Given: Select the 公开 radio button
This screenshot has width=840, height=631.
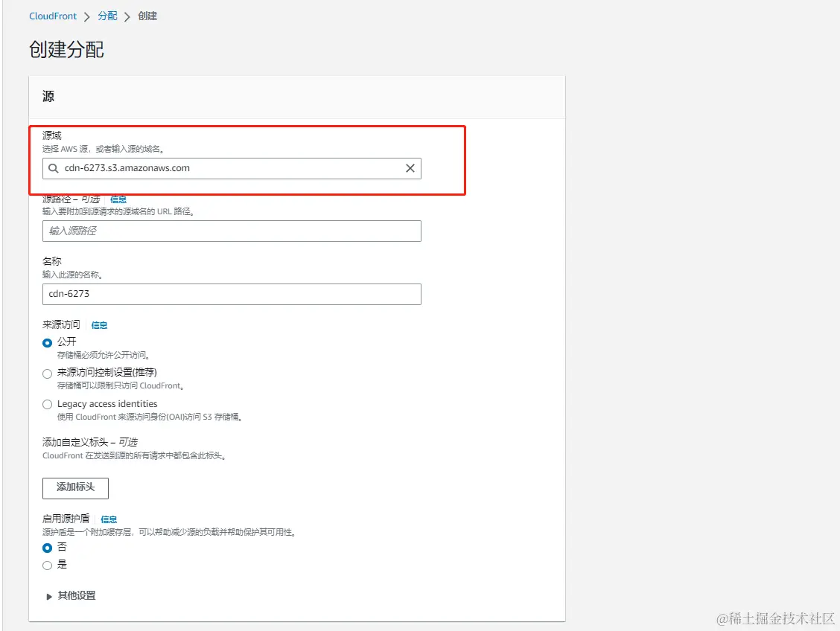Looking at the screenshot, I should 47,342.
